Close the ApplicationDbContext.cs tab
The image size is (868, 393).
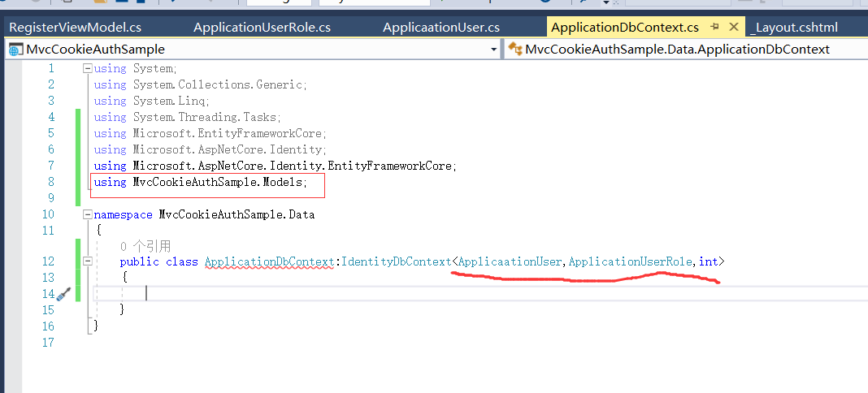click(733, 27)
